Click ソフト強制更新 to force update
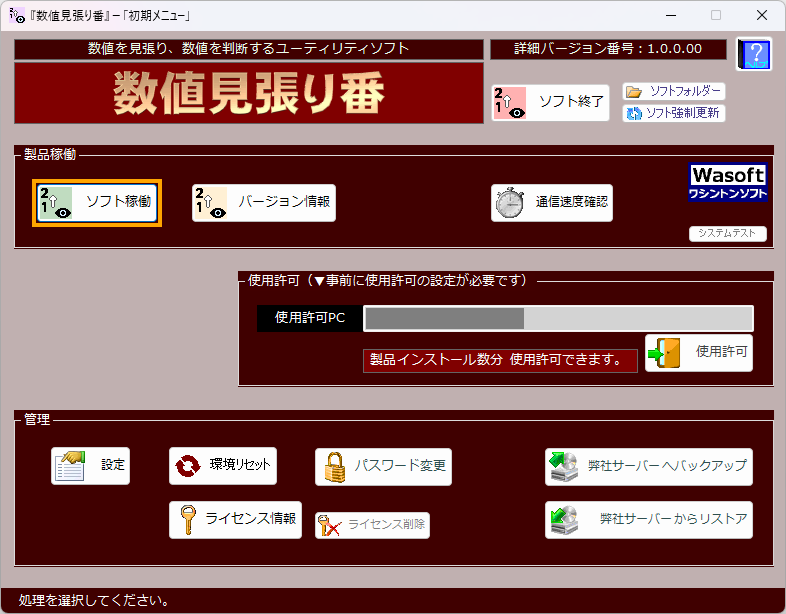The height and width of the screenshot is (614, 786). pos(674,113)
